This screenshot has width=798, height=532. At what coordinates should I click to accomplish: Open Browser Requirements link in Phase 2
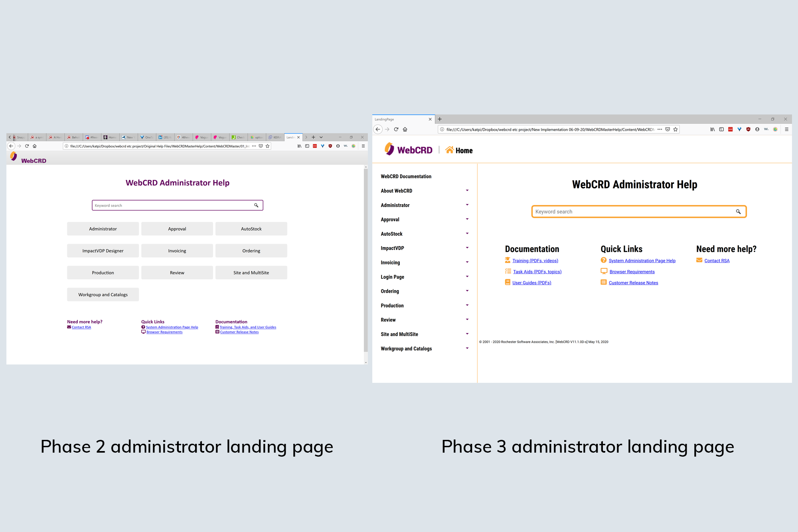click(164, 332)
